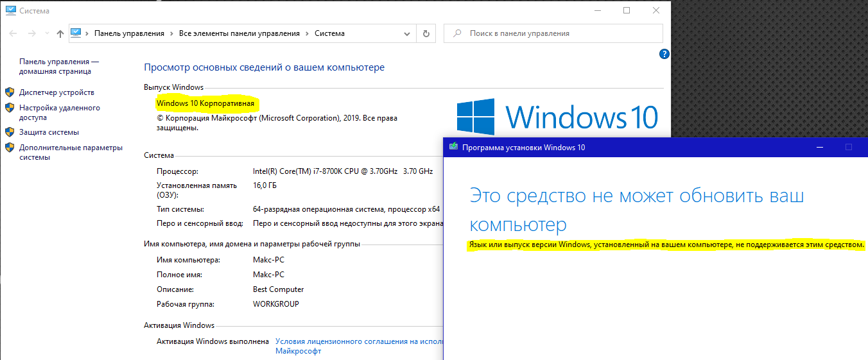Select 'Система' breadcrumb item
Screen dimensions: 868x360
[329, 33]
